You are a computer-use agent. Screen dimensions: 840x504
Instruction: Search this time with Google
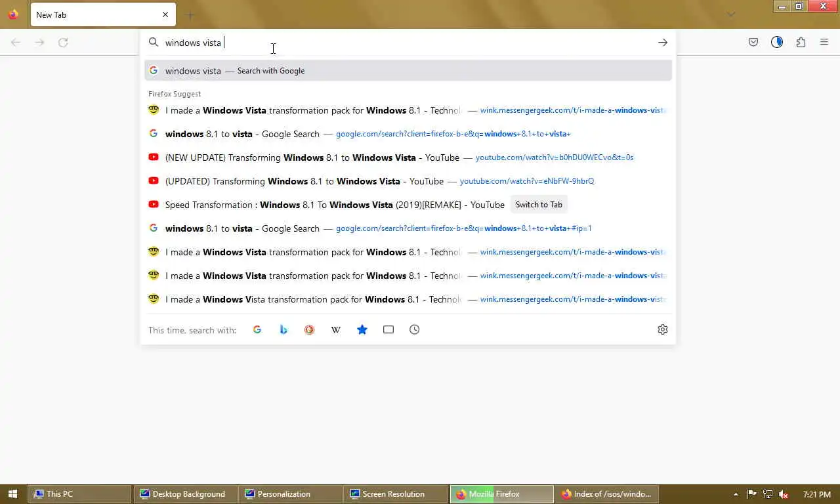pos(257,329)
